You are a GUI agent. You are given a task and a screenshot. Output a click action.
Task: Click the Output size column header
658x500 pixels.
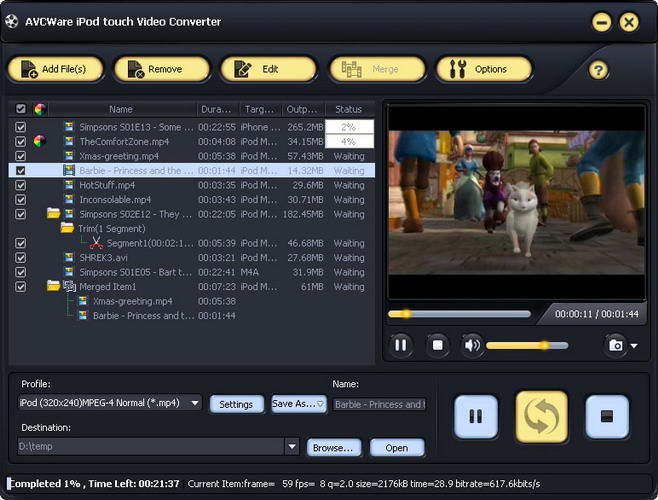coord(303,109)
